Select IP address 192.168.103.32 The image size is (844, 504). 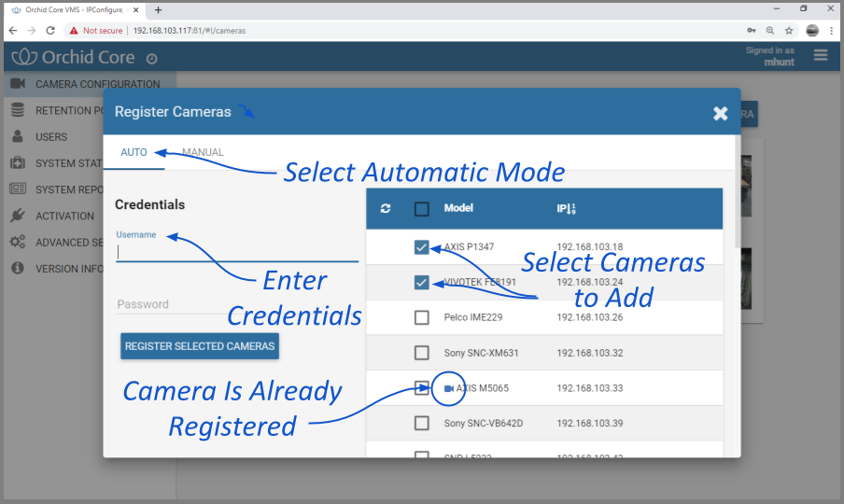click(x=590, y=353)
